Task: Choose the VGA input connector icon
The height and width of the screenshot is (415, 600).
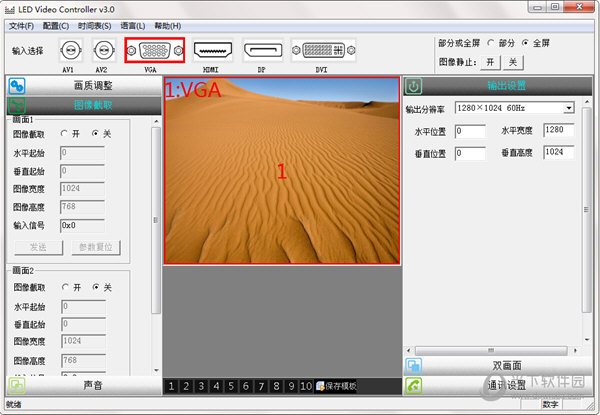Action: (x=155, y=50)
